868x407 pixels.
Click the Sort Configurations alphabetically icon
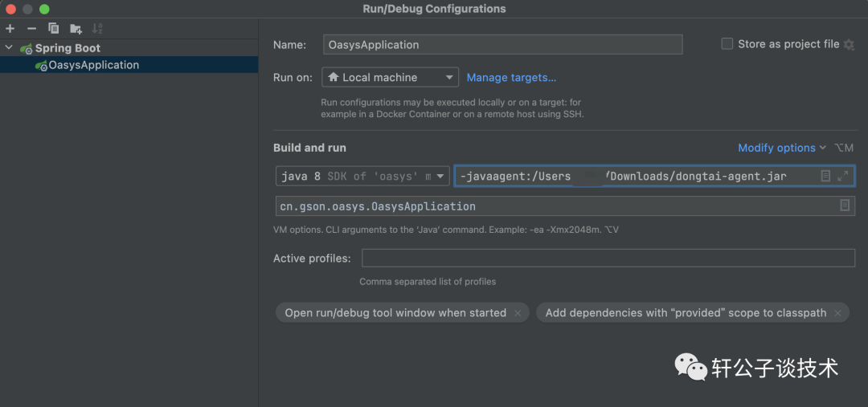click(97, 29)
